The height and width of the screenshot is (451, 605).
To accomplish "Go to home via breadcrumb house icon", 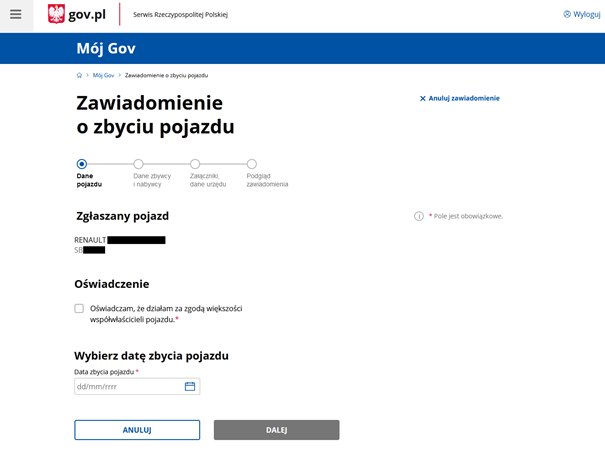I will [x=79, y=75].
